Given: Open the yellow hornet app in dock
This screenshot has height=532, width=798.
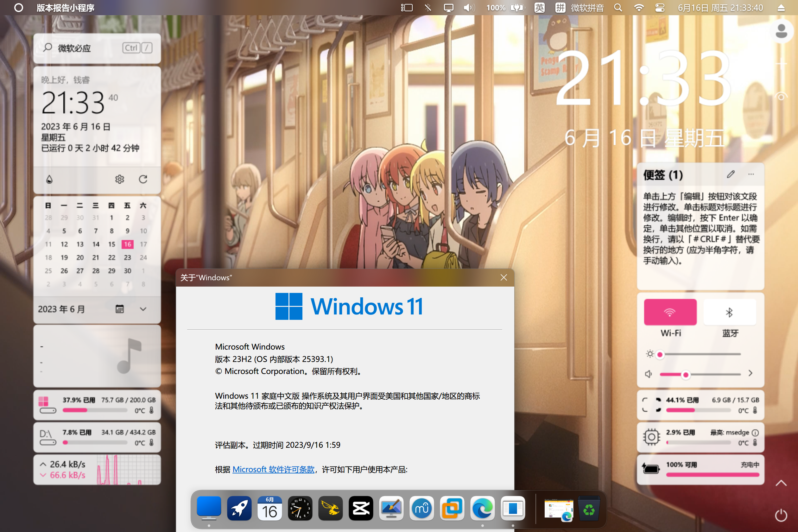Looking at the screenshot, I should click(331, 508).
